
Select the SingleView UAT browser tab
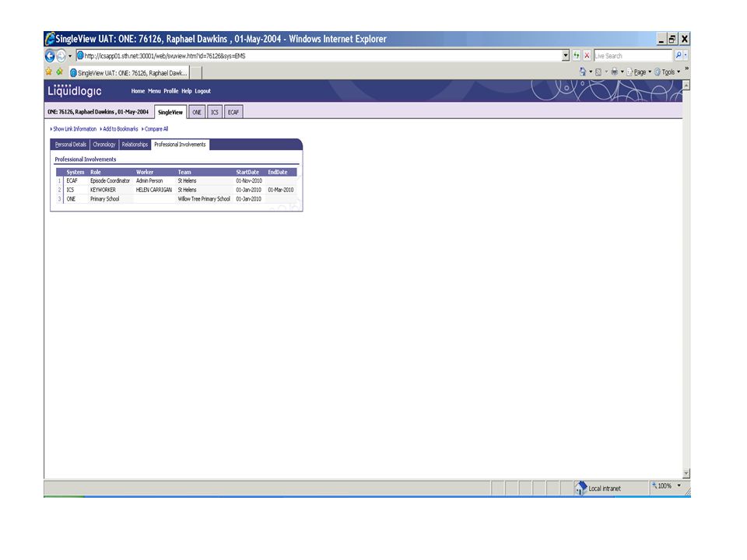pyautogui.click(x=128, y=73)
